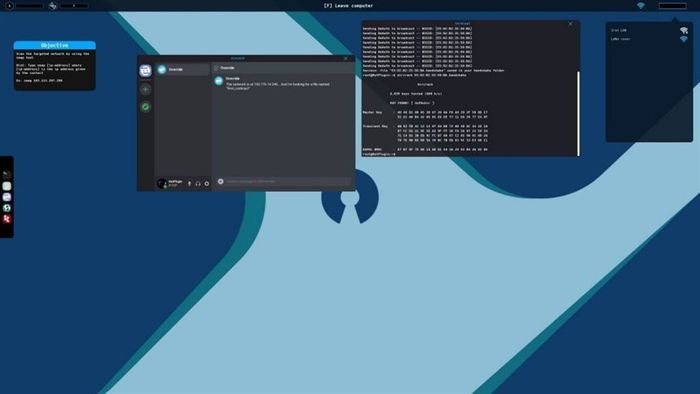Open the green globe browser dock icon
This screenshot has height=394, width=700.
(6, 208)
